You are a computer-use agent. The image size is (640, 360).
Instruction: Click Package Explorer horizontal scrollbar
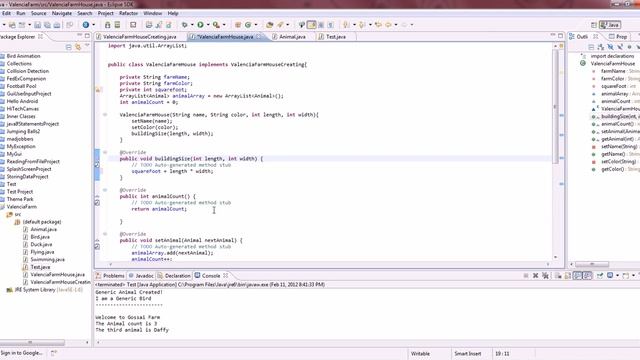pos(32,342)
